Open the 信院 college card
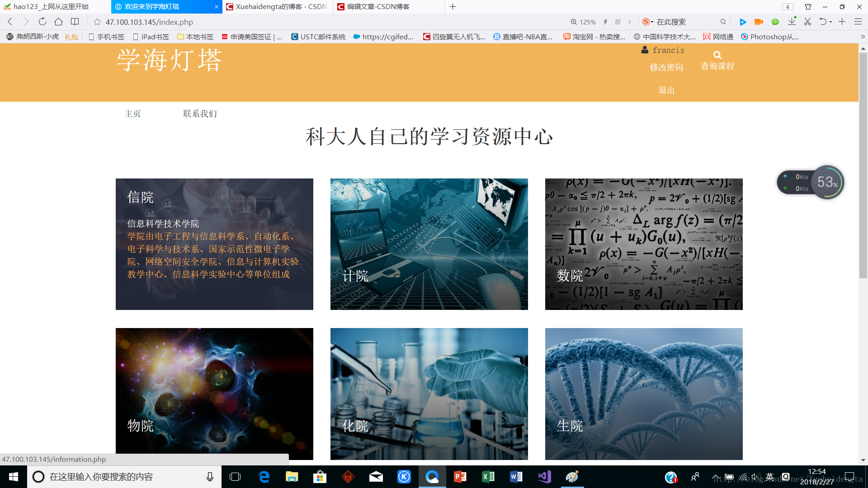The height and width of the screenshot is (488, 868). [x=214, y=244]
